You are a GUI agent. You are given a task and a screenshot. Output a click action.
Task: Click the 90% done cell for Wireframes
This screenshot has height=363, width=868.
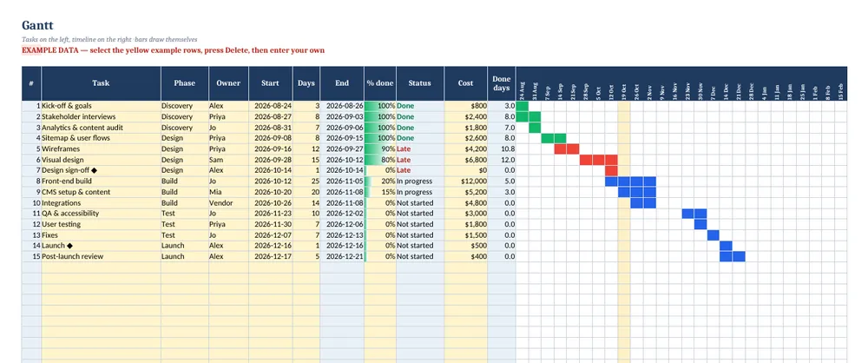[x=380, y=148]
